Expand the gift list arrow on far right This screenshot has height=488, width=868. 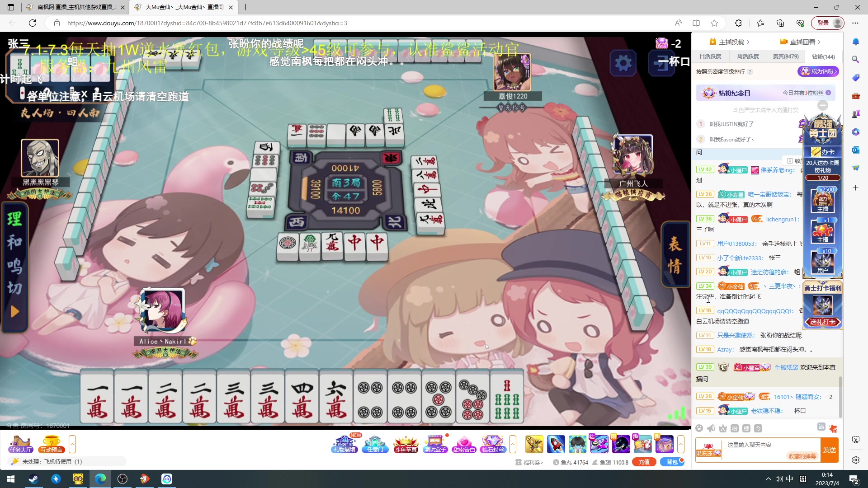(681, 444)
